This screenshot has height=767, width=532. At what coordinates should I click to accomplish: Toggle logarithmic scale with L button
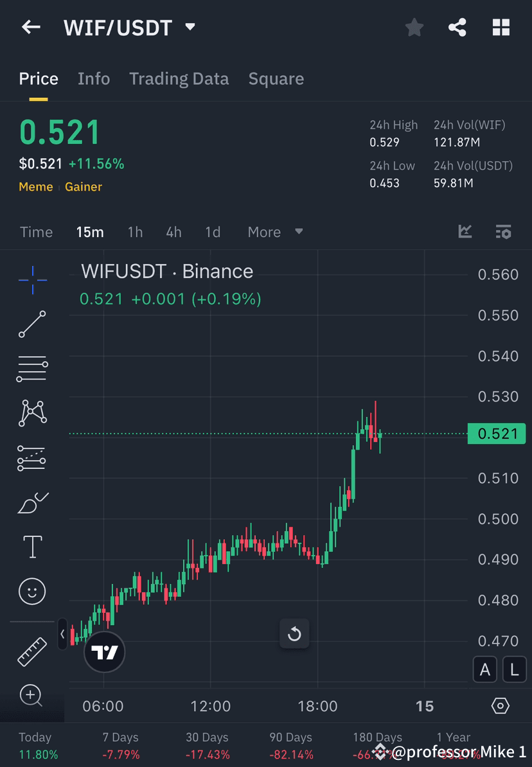coord(515,669)
